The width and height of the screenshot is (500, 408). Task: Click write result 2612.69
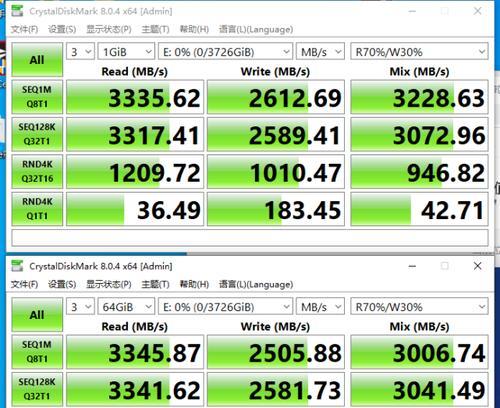(276, 97)
